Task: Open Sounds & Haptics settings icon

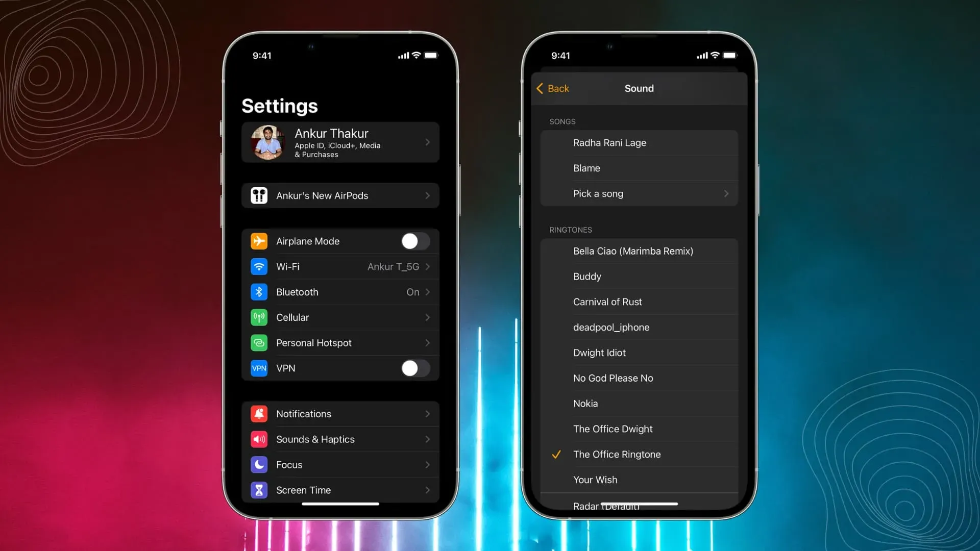Action: 258,439
